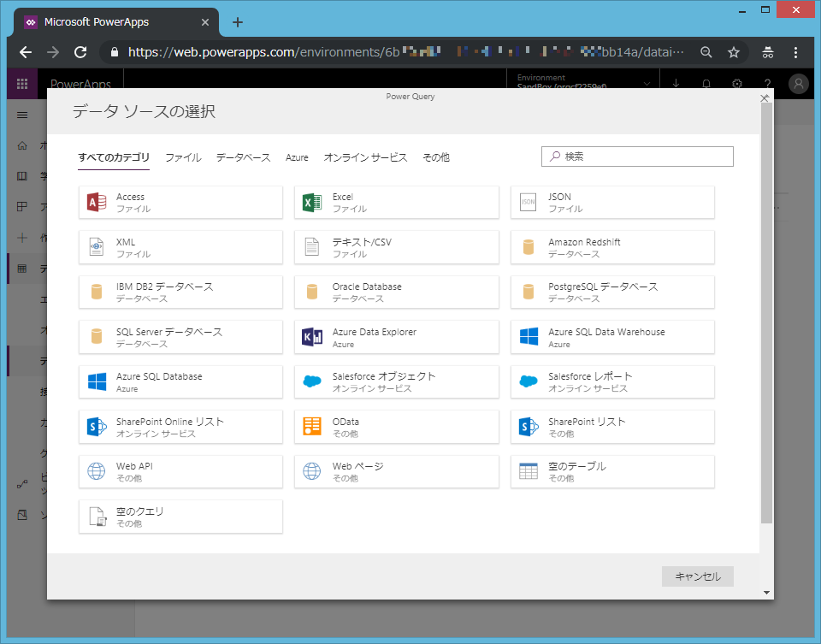Choose the Web ページ globe icon

(312, 471)
